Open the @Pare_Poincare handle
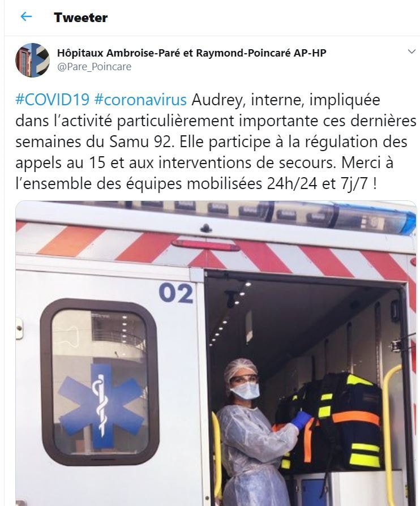This screenshot has height=506, width=420. point(95,67)
